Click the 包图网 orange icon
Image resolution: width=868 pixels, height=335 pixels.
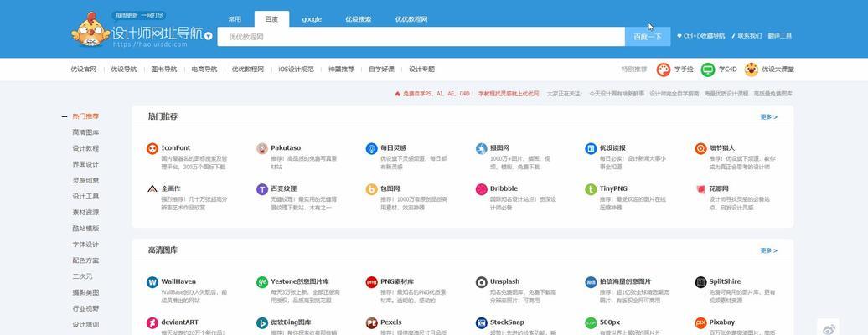371,188
